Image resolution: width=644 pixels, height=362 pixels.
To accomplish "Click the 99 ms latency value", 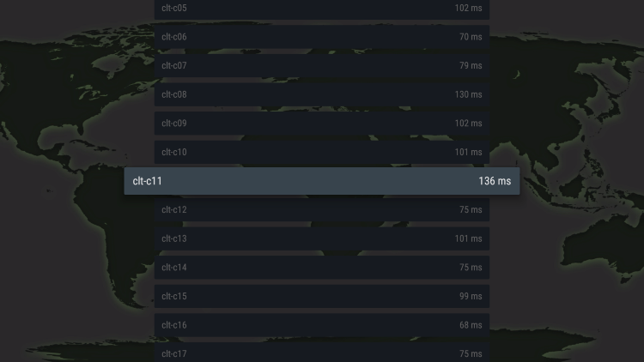I will 471,296.
